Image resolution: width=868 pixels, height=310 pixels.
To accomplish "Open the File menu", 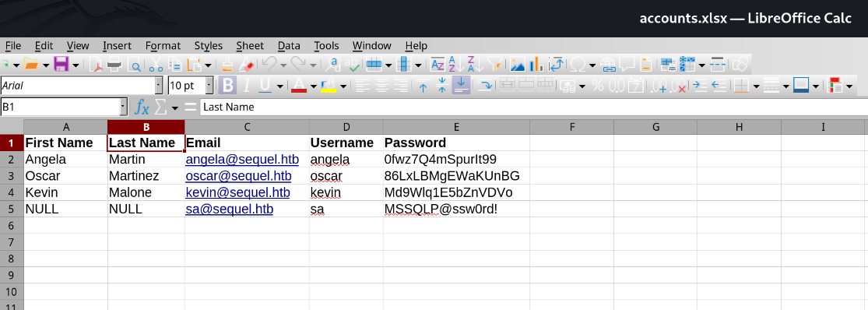I will [x=12, y=45].
